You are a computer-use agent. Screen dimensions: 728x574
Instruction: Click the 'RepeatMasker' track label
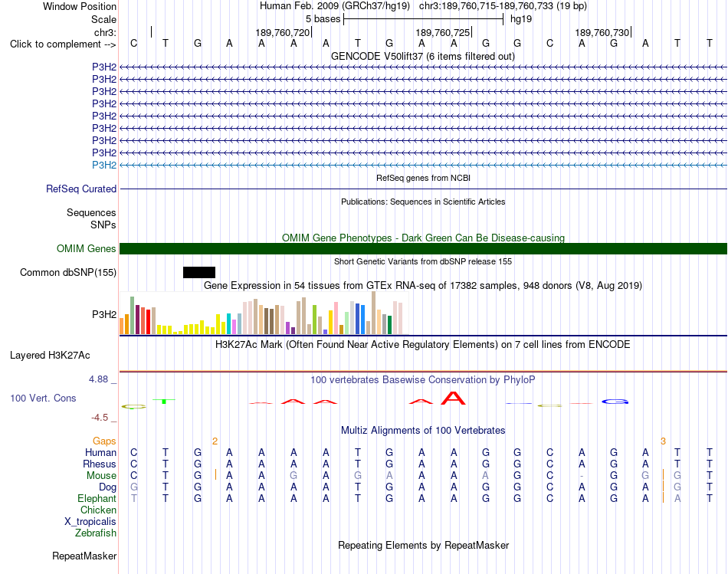[x=84, y=556]
